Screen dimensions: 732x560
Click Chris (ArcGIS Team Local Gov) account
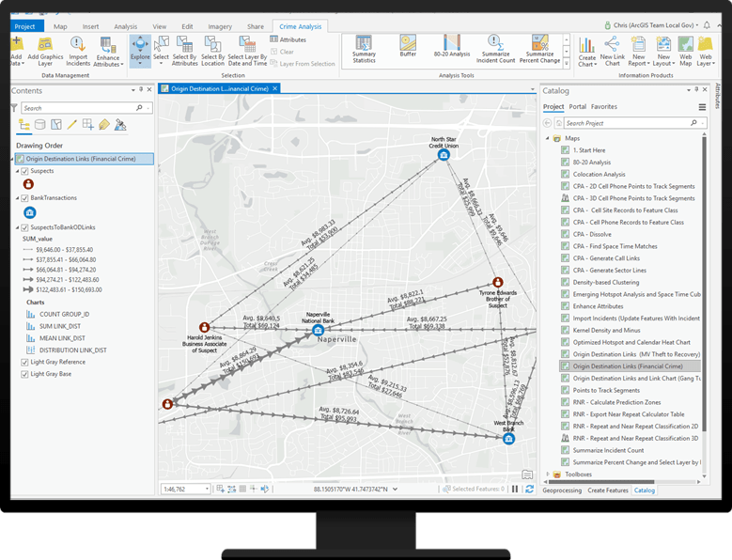653,25
